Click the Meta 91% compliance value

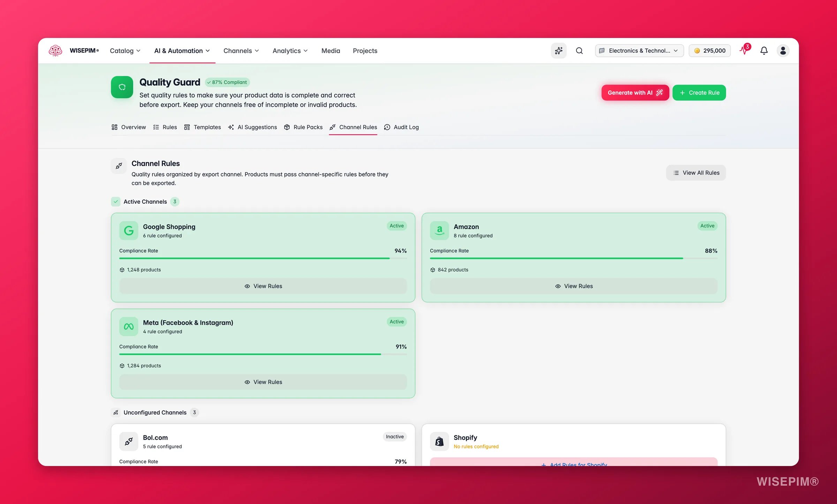click(x=401, y=347)
